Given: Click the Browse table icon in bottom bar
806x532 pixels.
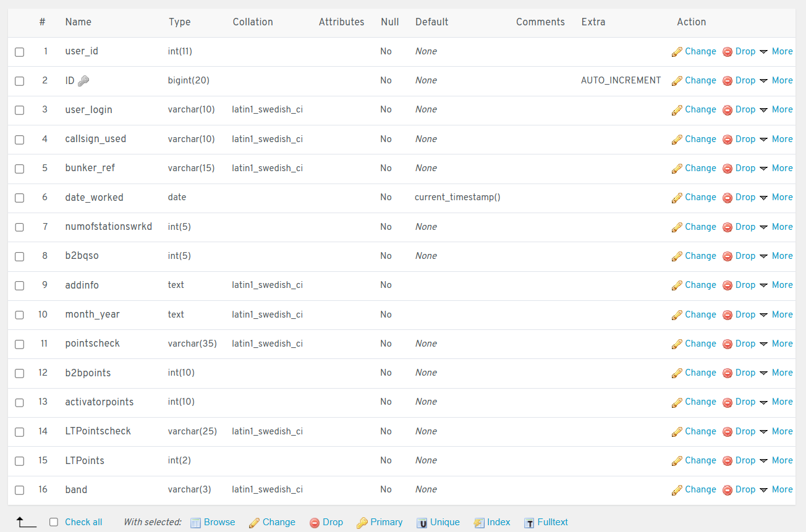Looking at the screenshot, I should (x=196, y=523).
